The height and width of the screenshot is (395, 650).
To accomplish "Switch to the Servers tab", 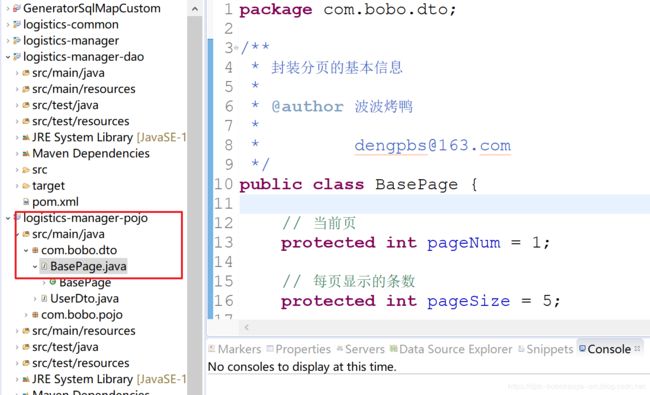I will coord(365,349).
